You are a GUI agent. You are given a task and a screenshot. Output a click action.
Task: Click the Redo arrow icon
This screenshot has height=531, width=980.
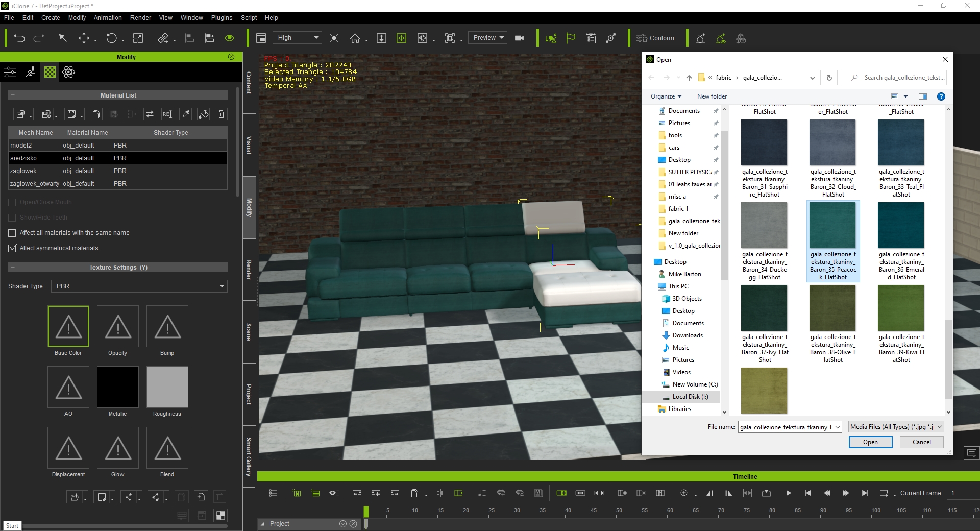[x=39, y=38]
